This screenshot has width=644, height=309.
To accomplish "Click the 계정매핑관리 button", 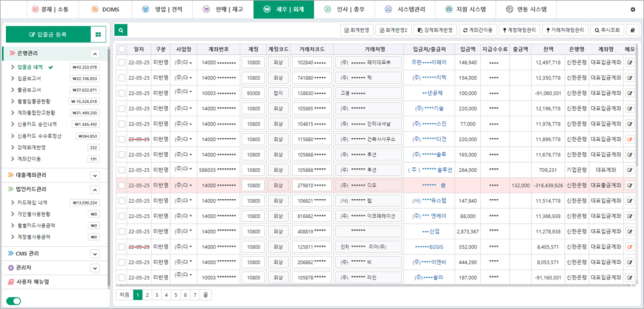I will pyautogui.click(x=520, y=30).
